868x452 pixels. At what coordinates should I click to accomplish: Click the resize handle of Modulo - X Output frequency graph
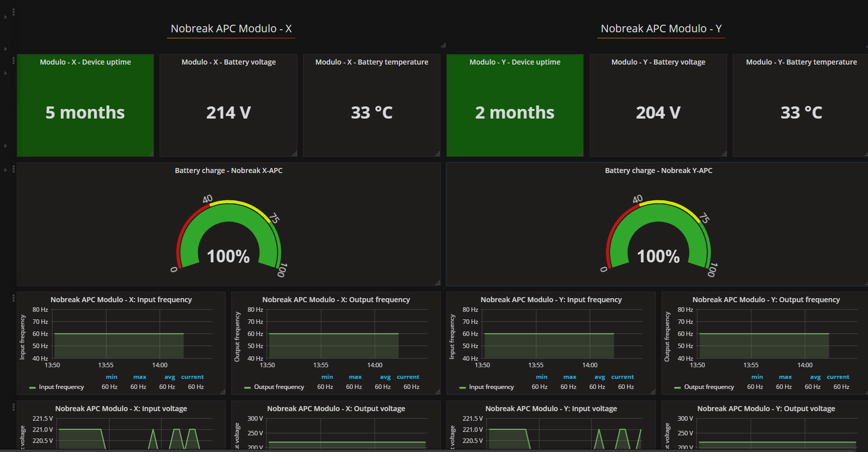(438, 392)
